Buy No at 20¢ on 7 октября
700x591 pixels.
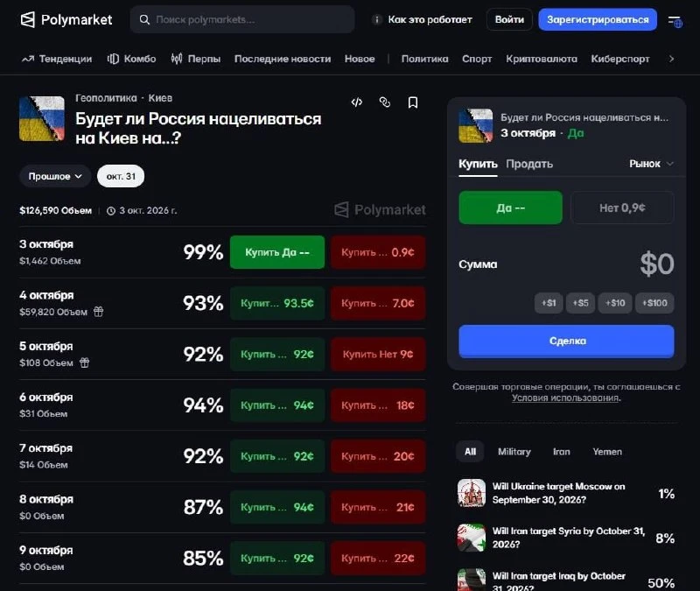click(x=378, y=456)
